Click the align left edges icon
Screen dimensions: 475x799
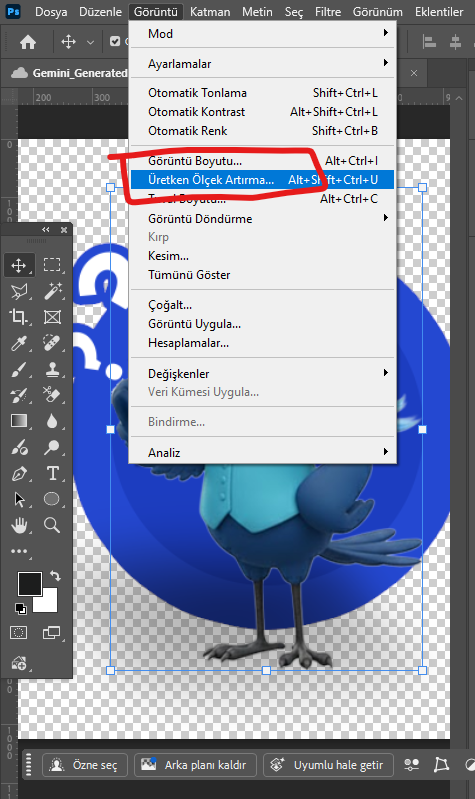429,42
